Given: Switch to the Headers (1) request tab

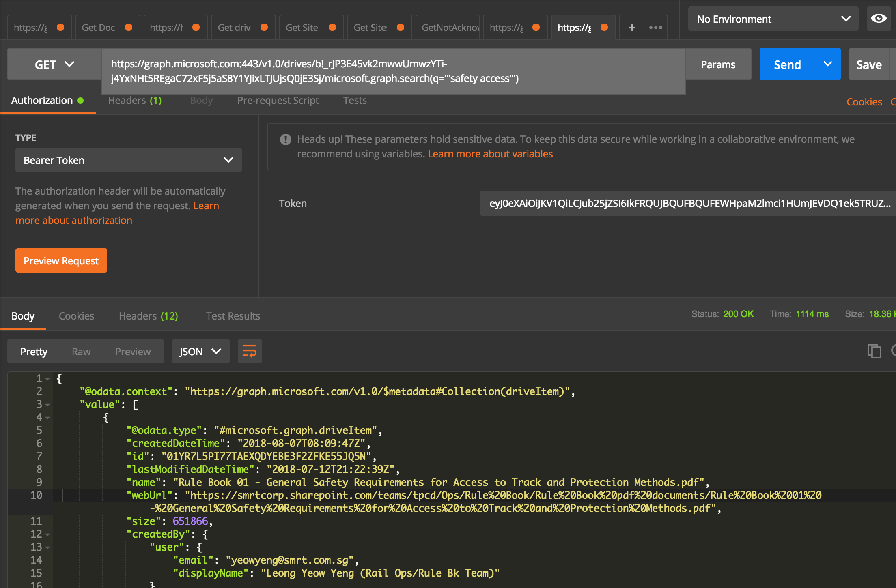Looking at the screenshot, I should [135, 101].
